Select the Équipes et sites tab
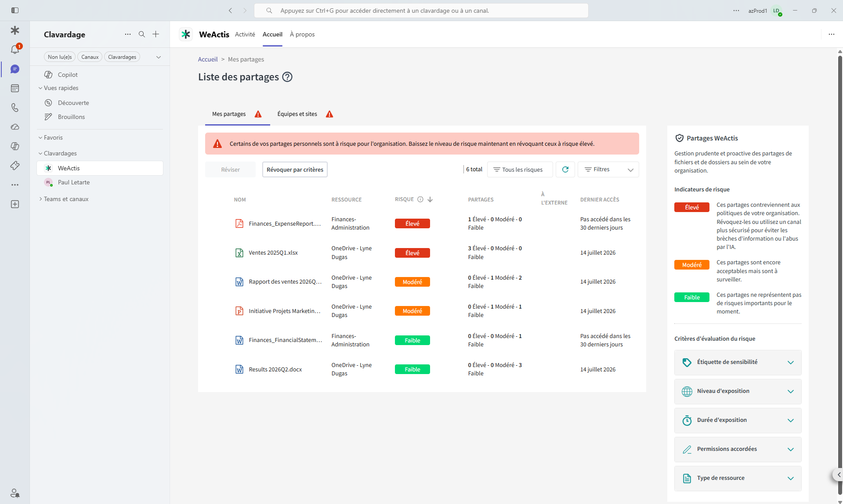The image size is (843, 504). pyautogui.click(x=305, y=114)
